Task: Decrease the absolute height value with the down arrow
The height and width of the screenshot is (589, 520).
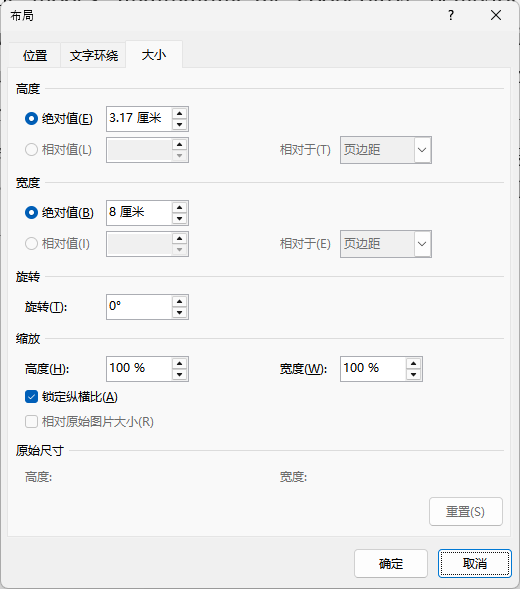Action: point(180,124)
